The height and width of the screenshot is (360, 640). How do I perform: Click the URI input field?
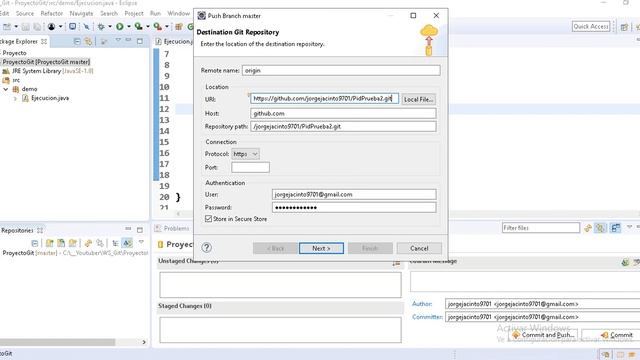click(324, 99)
